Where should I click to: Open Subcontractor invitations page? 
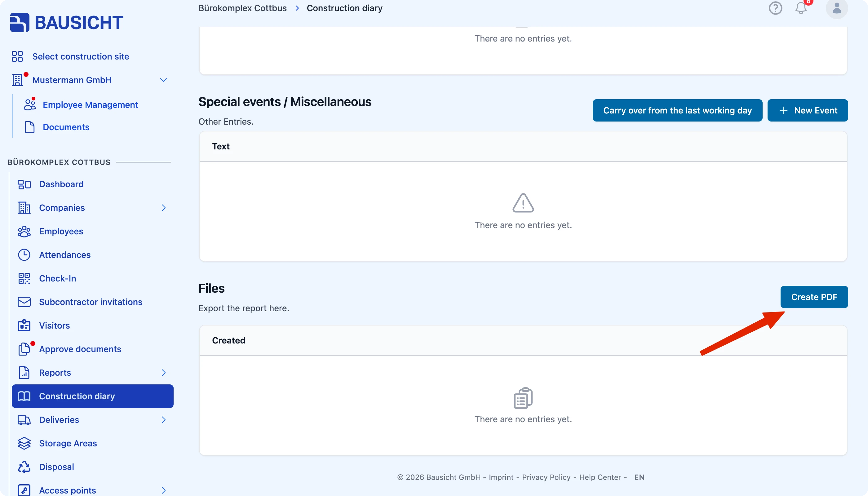(91, 302)
